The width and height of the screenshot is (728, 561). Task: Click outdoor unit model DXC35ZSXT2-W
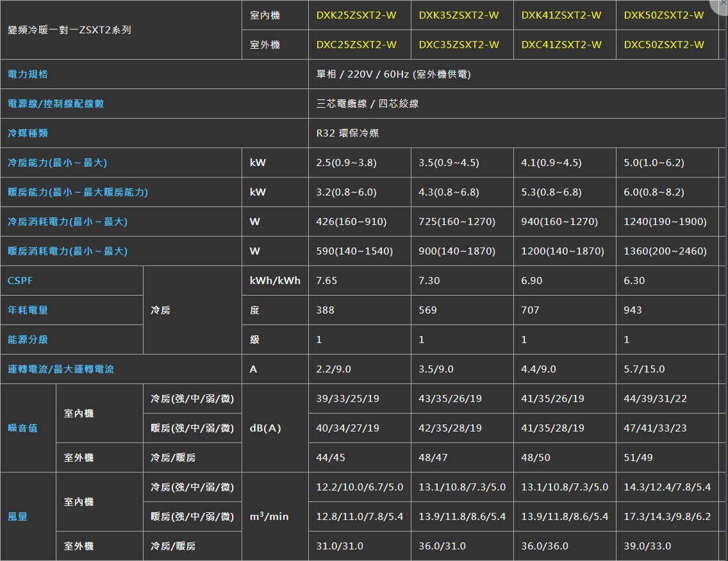coord(459,45)
